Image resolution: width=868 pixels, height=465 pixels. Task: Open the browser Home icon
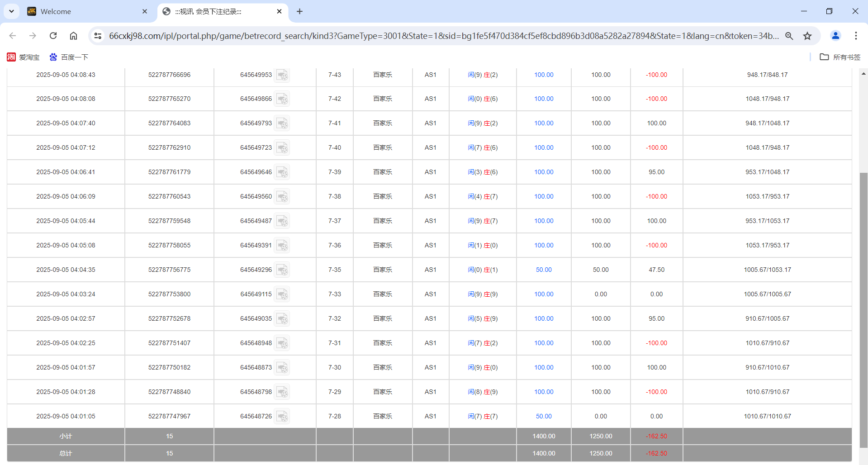coord(73,36)
